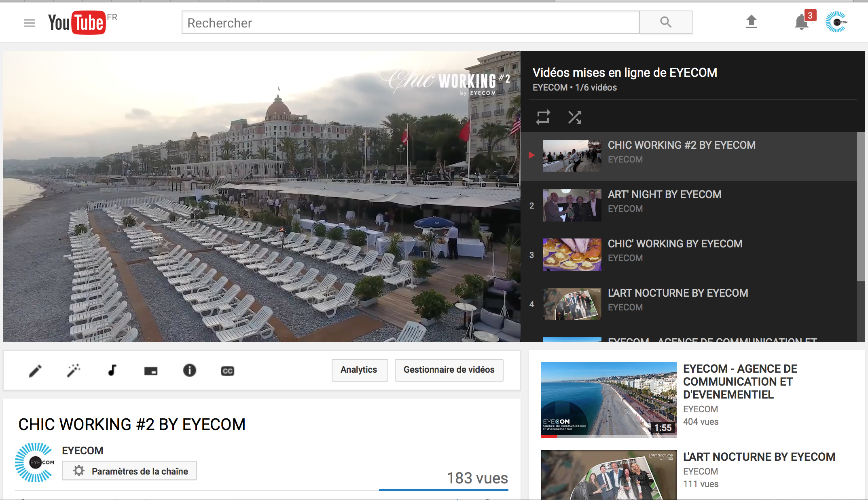Click the 183 vues view count
Screen dimensions: 868x500
(x=477, y=478)
